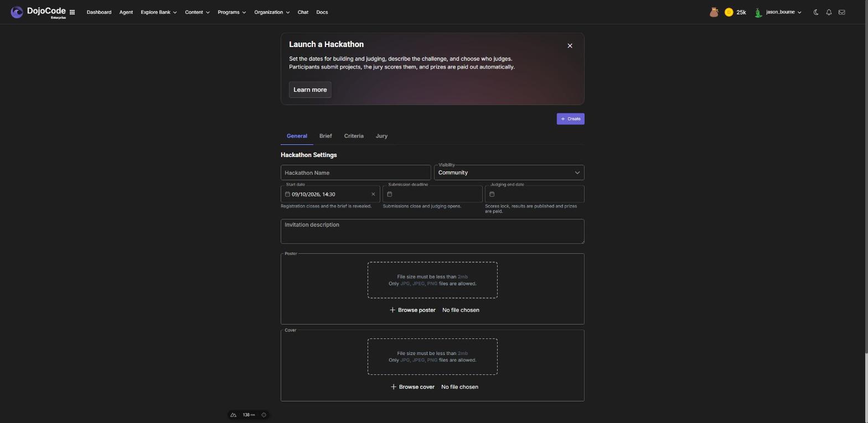Switch to the Jury tab

click(381, 136)
